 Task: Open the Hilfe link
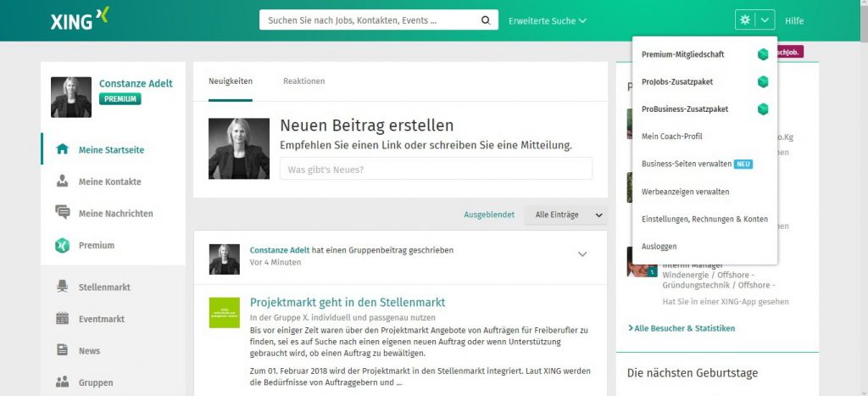pos(793,21)
